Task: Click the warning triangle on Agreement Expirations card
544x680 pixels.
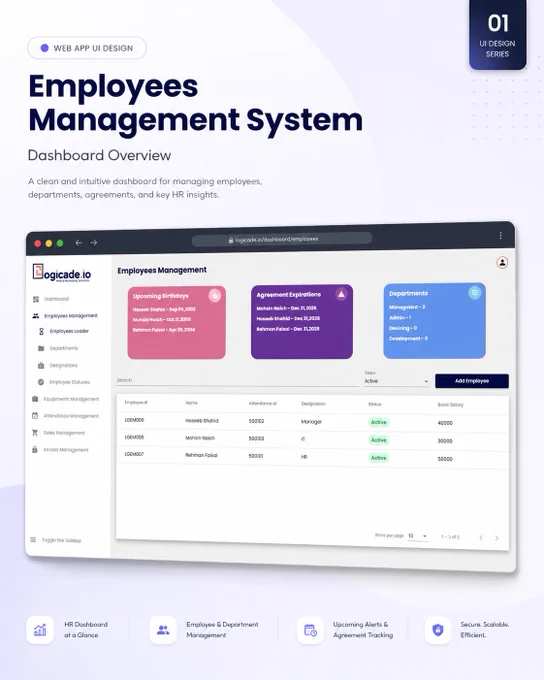Action: (341, 294)
